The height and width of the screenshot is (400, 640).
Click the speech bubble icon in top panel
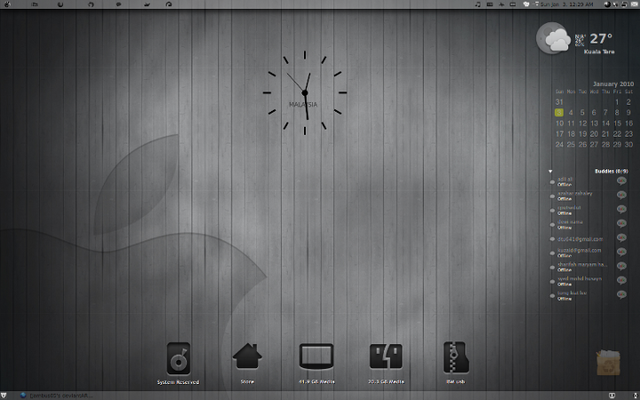(x=118, y=4)
